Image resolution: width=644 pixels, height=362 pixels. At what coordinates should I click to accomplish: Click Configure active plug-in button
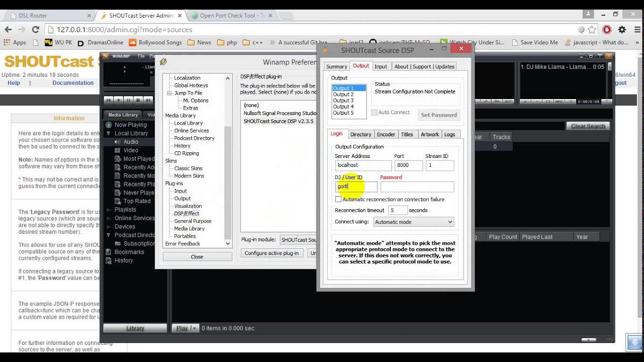[272, 253]
